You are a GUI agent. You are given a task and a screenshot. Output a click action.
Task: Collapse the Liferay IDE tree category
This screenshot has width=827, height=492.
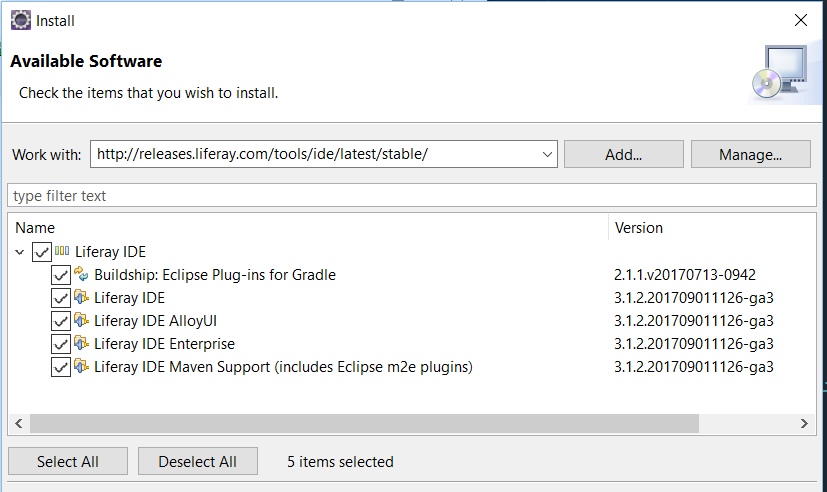point(20,252)
